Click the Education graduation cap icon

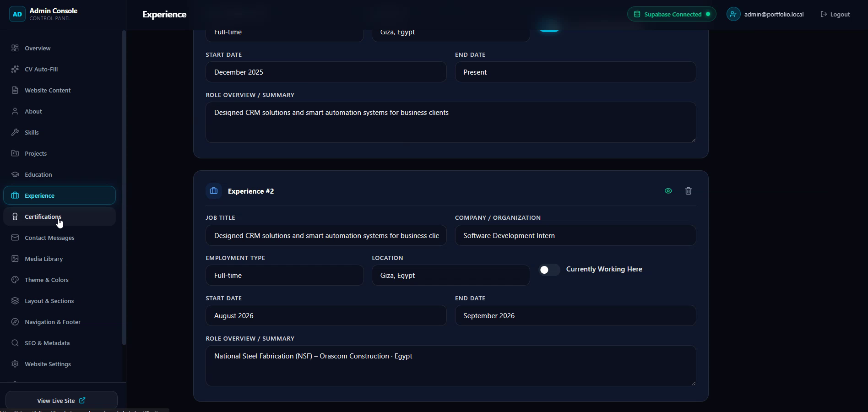15,174
